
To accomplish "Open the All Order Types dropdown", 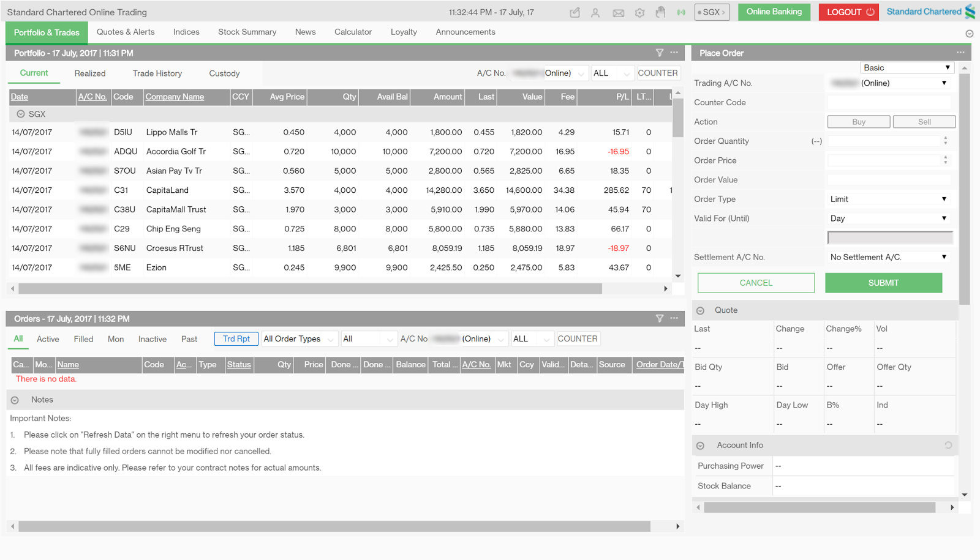I will pyautogui.click(x=300, y=339).
